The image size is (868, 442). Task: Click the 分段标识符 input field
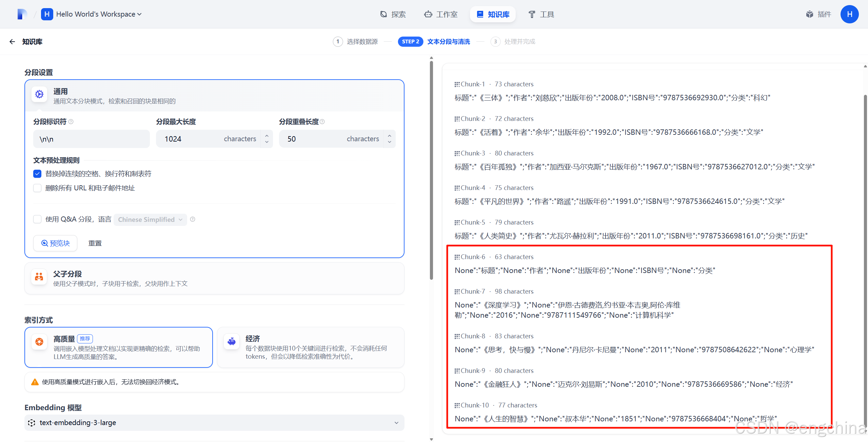tap(91, 139)
